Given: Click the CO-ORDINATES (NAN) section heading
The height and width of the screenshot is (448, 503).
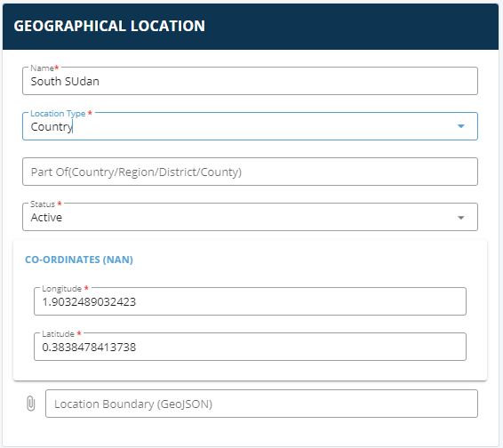Looking at the screenshot, I should pos(79,260).
